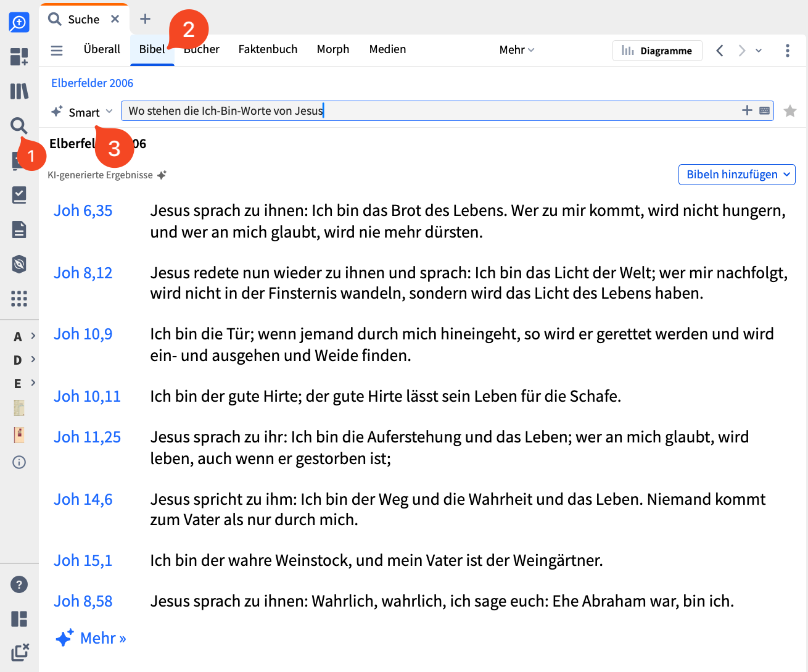Viewport: 808px width, 672px height.
Task: Click the blue assistant icon at sidebar top
Action: pyautogui.click(x=19, y=23)
